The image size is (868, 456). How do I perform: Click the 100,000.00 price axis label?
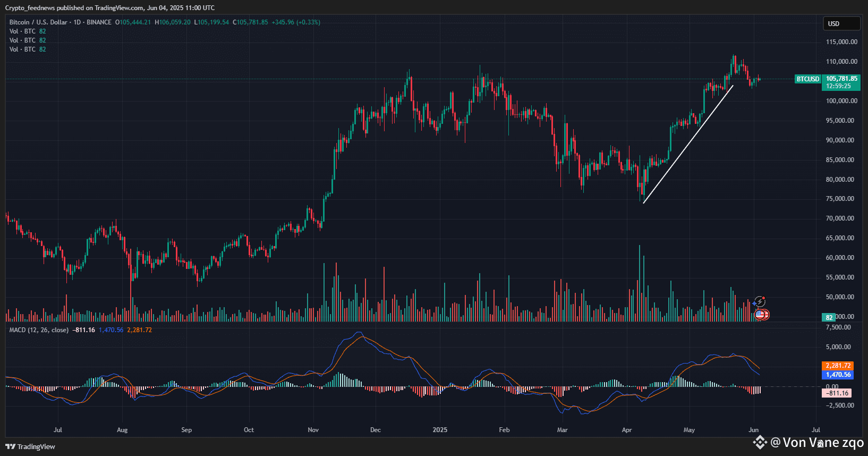pos(841,101)
